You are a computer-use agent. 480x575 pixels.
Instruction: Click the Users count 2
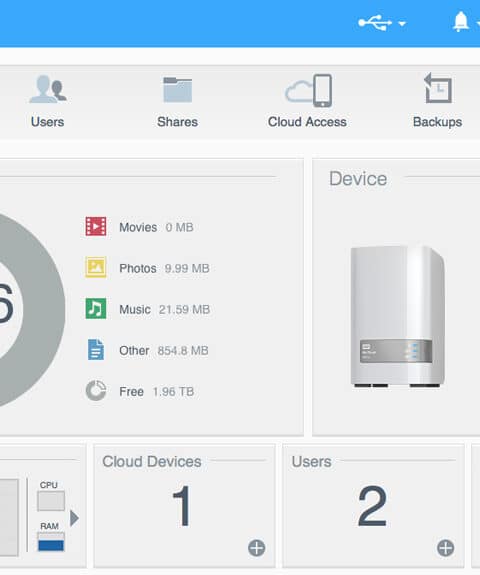pyautogui.click(x=373, y=506)
